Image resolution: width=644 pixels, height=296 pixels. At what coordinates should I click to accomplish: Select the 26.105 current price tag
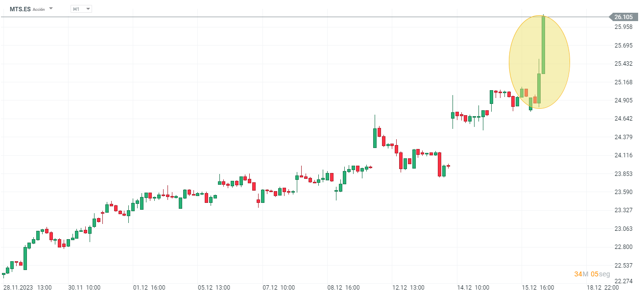pos(623,17)
